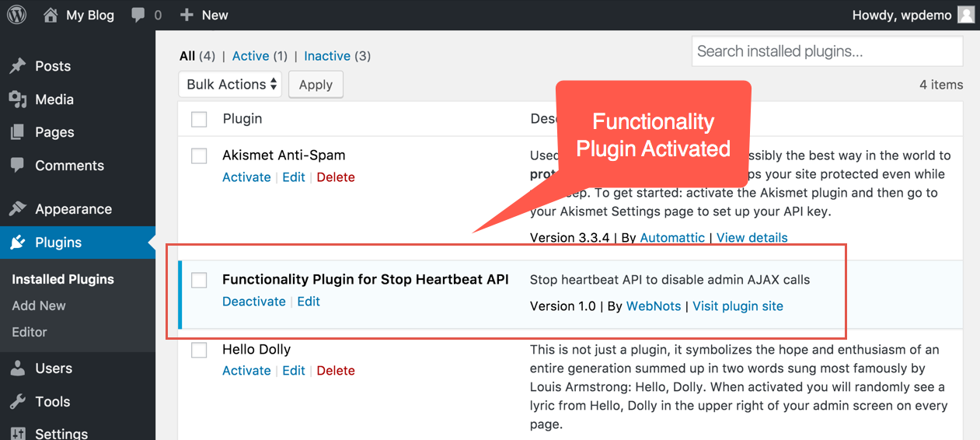The image size is (980, 440).
Task: Click the plus New icon in admin bar
Action: [x=187, y=15]
